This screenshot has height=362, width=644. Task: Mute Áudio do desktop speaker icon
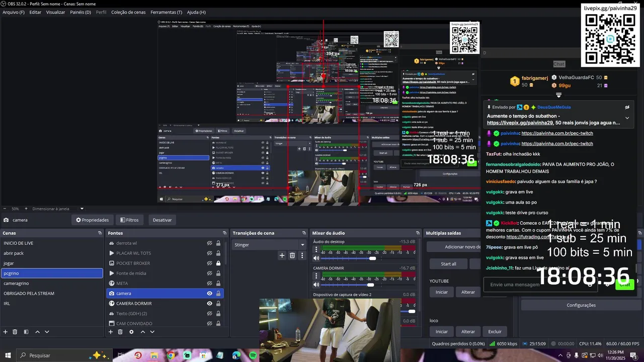pyautogui.click(x=316, y=258)
